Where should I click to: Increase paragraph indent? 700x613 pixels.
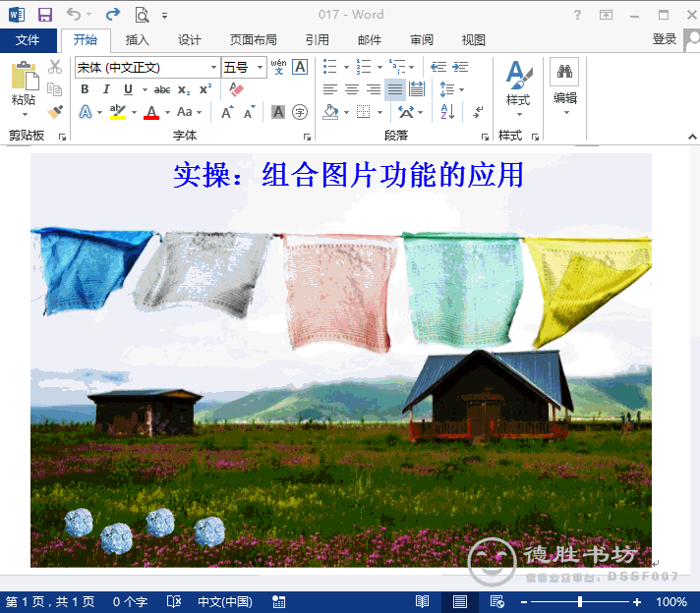(x=460, y=67)
